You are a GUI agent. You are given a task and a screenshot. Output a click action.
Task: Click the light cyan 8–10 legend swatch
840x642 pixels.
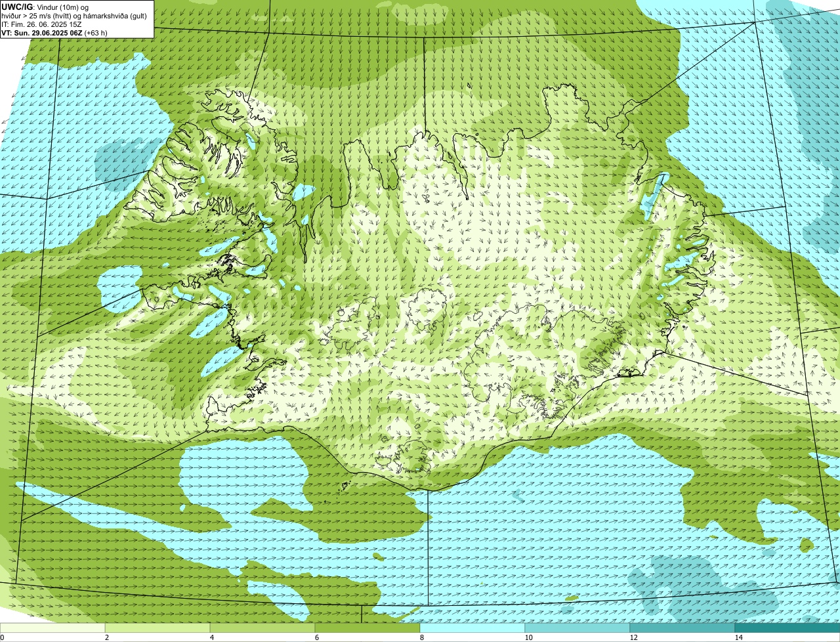pos(472,628)
